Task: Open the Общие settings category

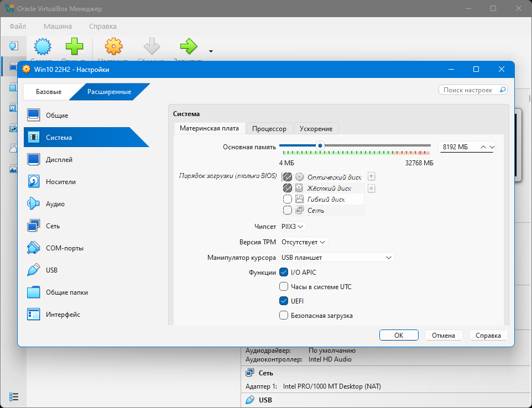Action: coord(86,116)
